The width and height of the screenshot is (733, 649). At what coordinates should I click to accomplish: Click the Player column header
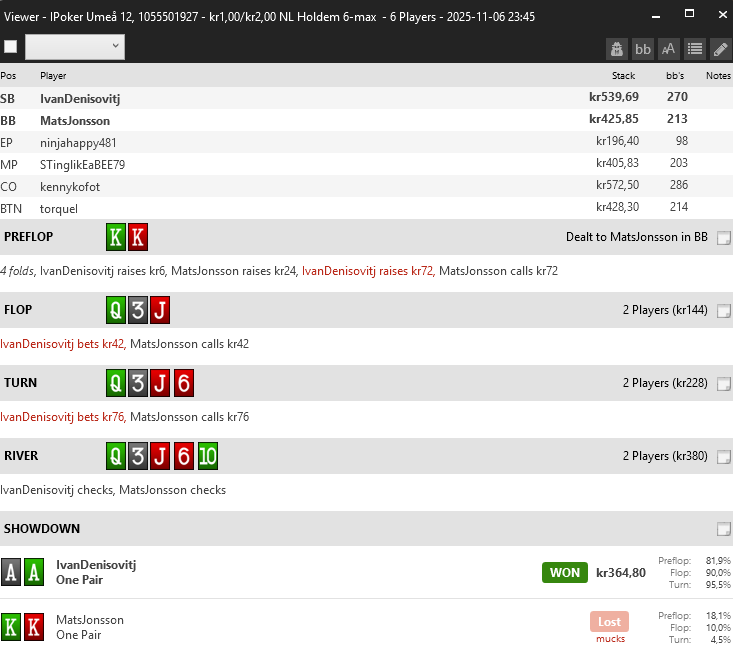(53, 76)
